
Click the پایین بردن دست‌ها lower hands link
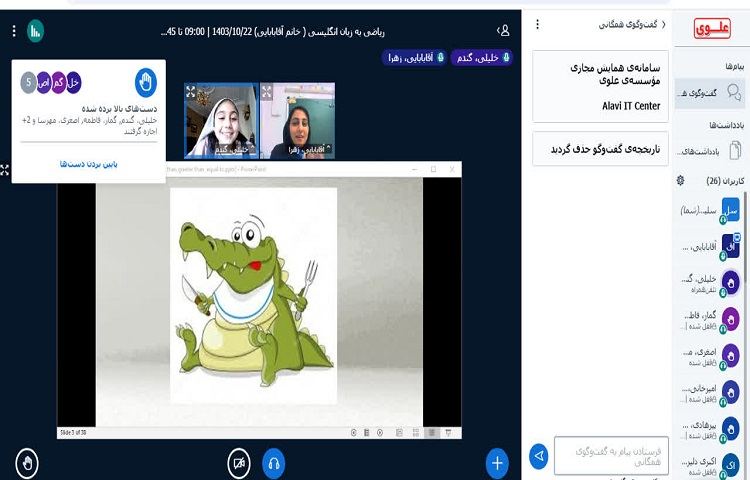pos(88,164)
